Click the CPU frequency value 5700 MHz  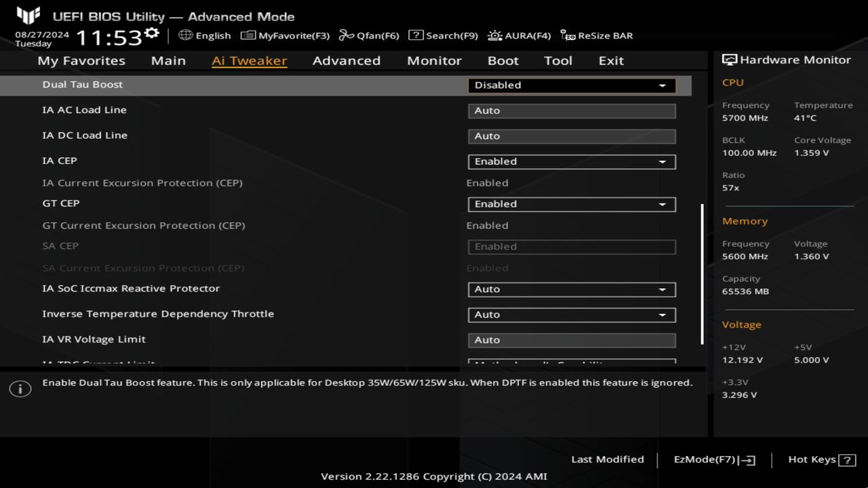pos(745,118)
